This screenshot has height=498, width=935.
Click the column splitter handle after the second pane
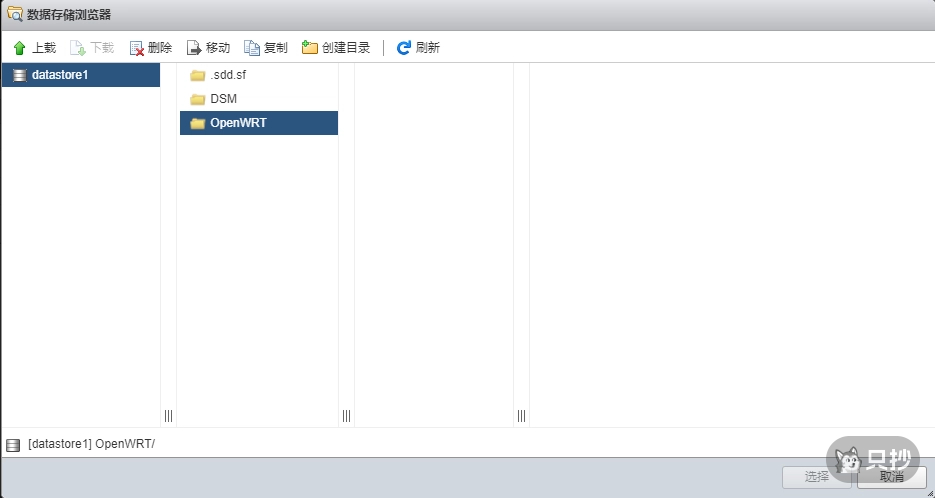tap(346, 416)
